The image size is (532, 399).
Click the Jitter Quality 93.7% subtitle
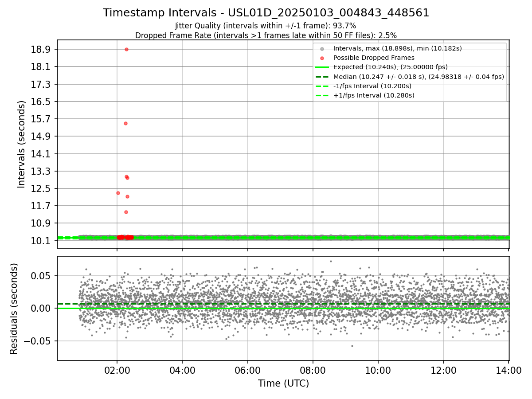[266, 26]
